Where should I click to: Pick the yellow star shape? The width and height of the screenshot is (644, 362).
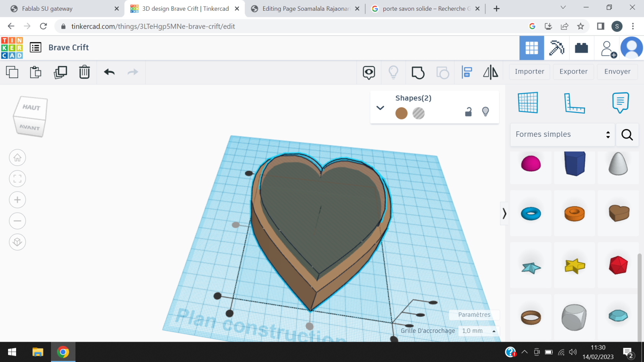coord(575,265)
